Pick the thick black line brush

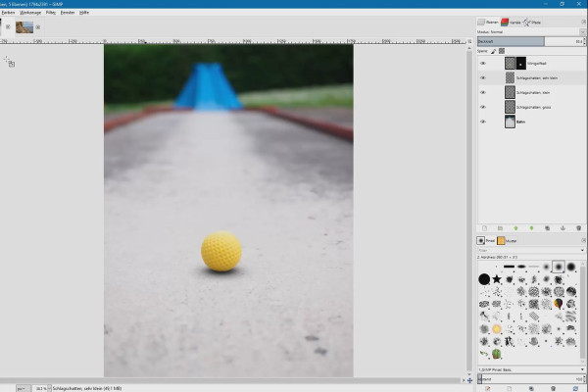(509, 267)
